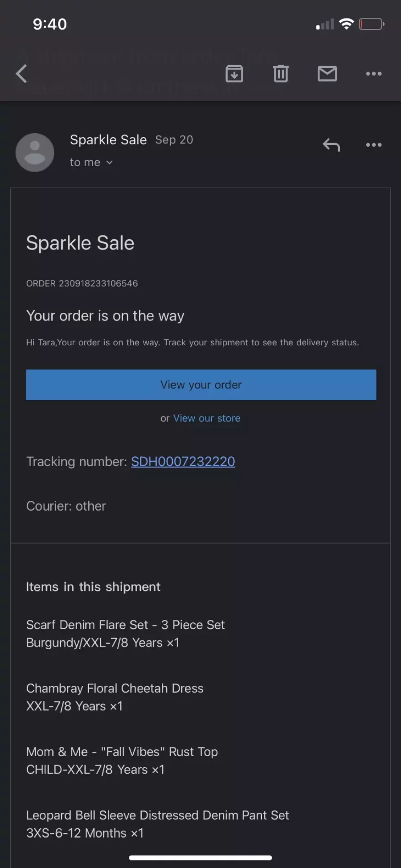The height and width of the screenshot is (868, 401).
Task: Tap the 9:40 clock in status bar
Action: [x=50, y=24]
